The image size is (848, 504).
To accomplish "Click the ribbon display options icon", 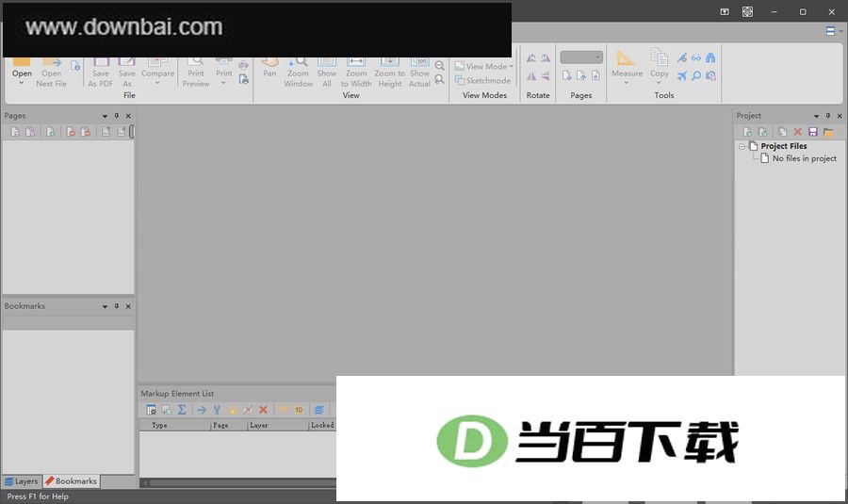I will tap(830, 31).
